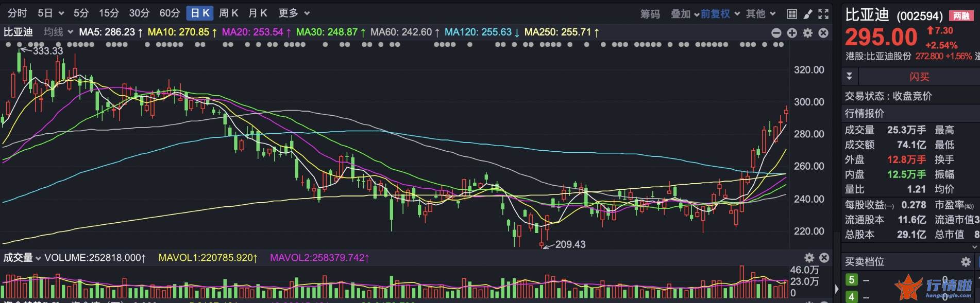
Task: Open 买卖档位 settings gear
Action: 966,262
